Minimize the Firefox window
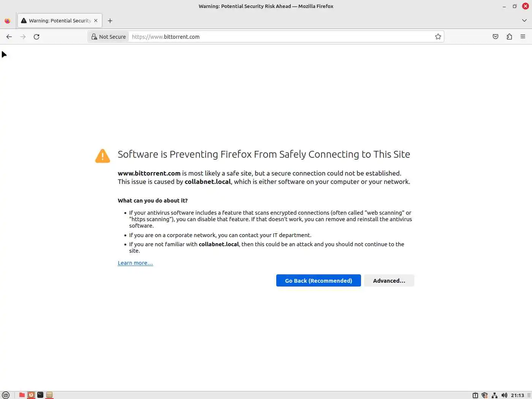 (x=504, y=6)
